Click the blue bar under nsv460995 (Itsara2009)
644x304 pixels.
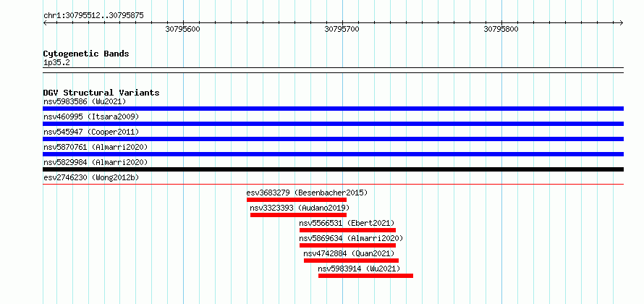pos(333,124)
